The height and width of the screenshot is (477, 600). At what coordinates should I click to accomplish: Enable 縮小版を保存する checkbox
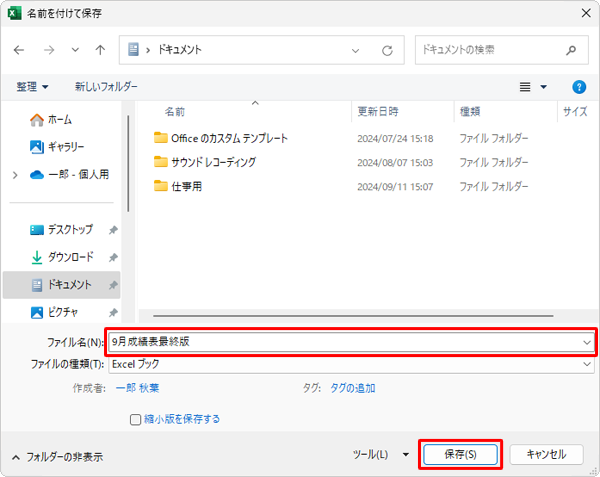[x=135, y=420]
